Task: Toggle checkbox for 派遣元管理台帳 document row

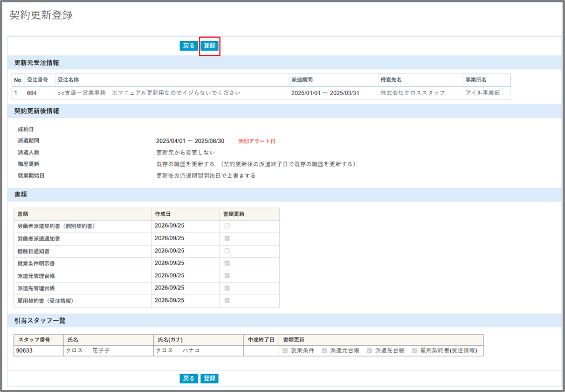Action: coord(227,276)
